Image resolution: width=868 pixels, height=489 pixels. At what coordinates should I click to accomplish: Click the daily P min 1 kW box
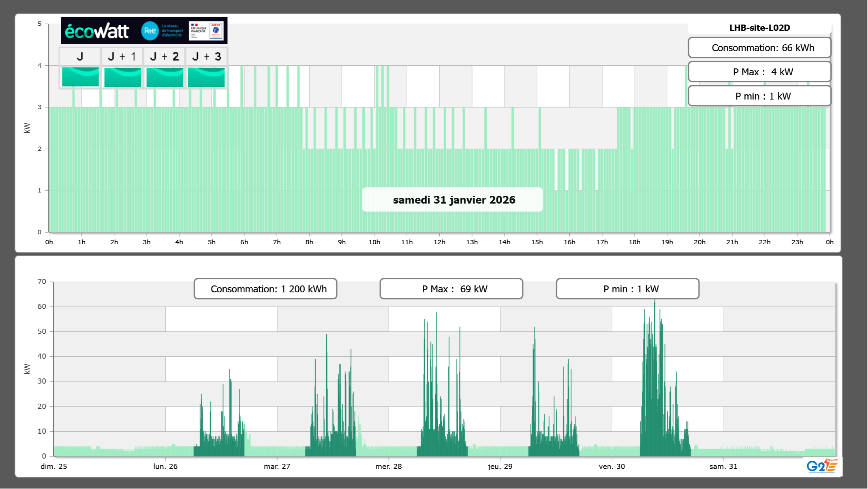coord(759,96)
